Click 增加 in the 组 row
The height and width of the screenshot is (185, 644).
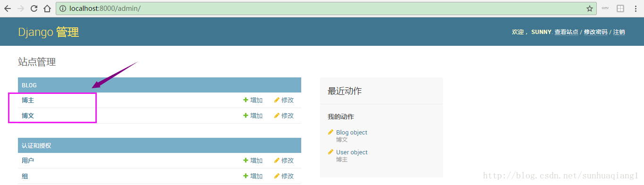(x=253, y=176)
